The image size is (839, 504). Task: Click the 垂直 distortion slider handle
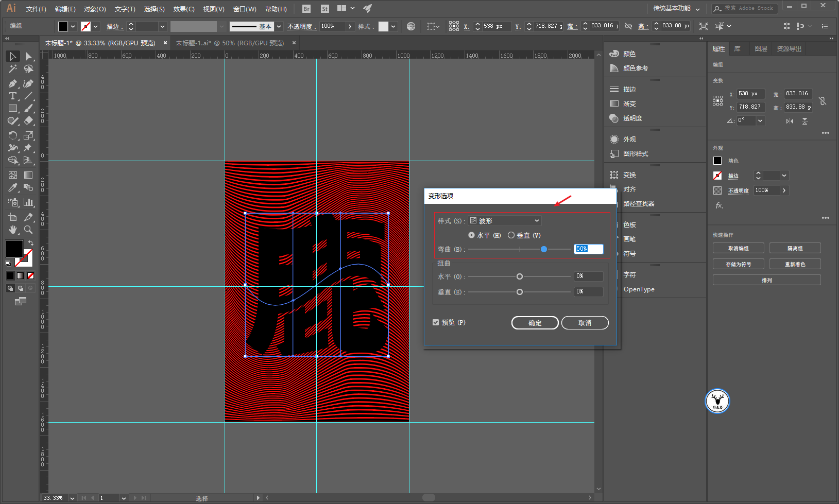[520, 292]
